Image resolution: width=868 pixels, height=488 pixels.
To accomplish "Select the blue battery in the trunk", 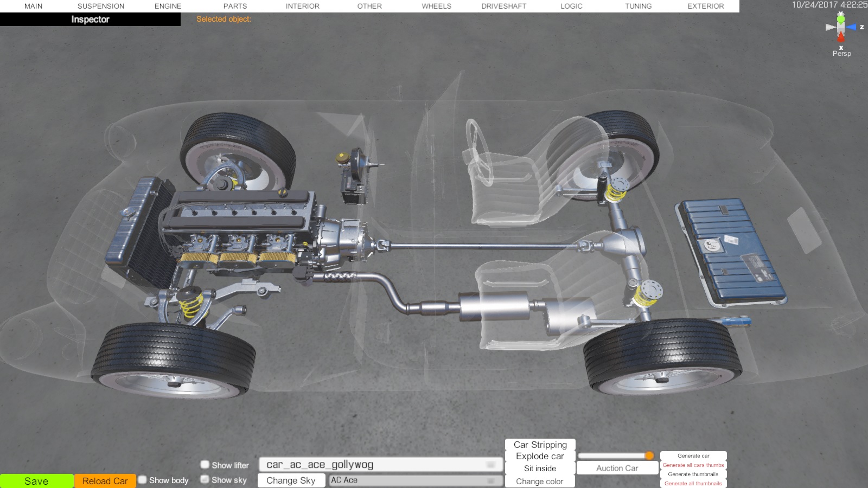I will (x=730, y=250).
